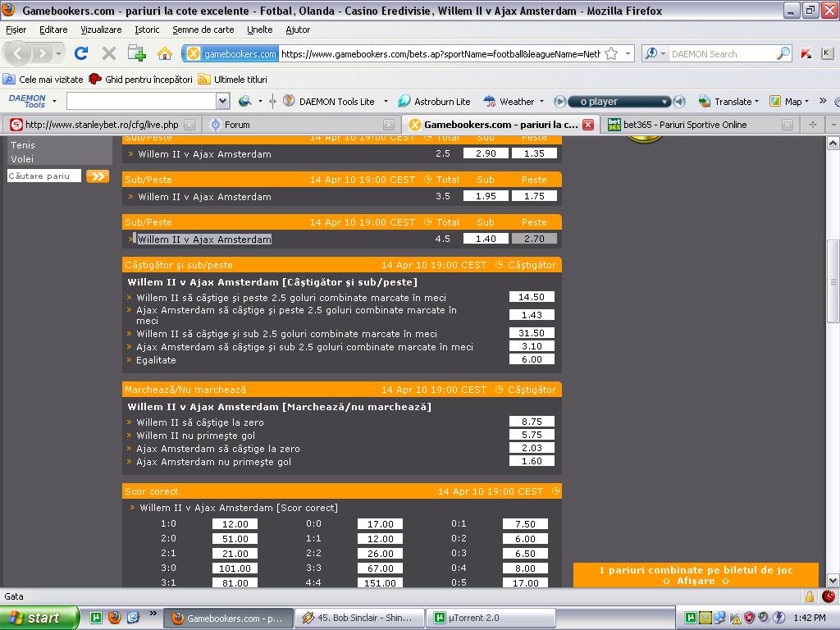
Task: Click the green uTorrent quick launch icon
Action: 96,618
